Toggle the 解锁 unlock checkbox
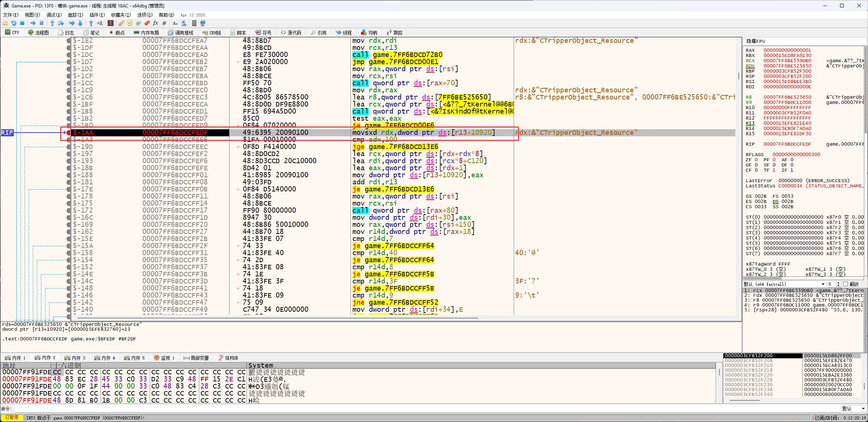This screenshot has height=422, width=868. point(845,284)
